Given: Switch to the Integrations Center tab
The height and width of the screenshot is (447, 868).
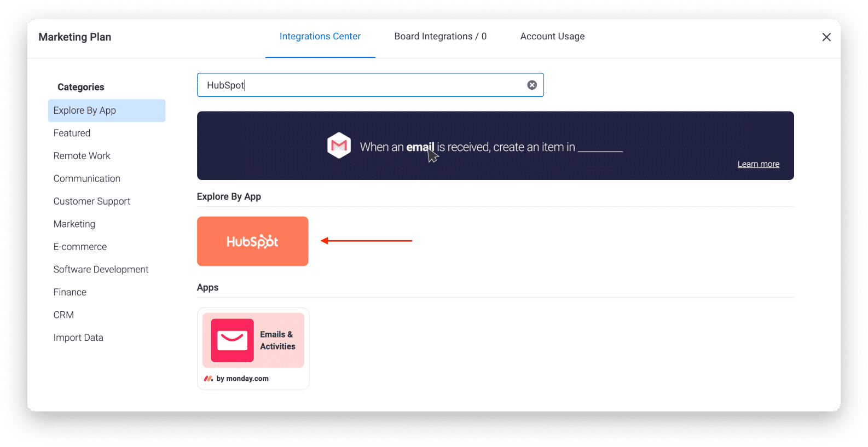Looking at the screenshot, I should (320, 37).
